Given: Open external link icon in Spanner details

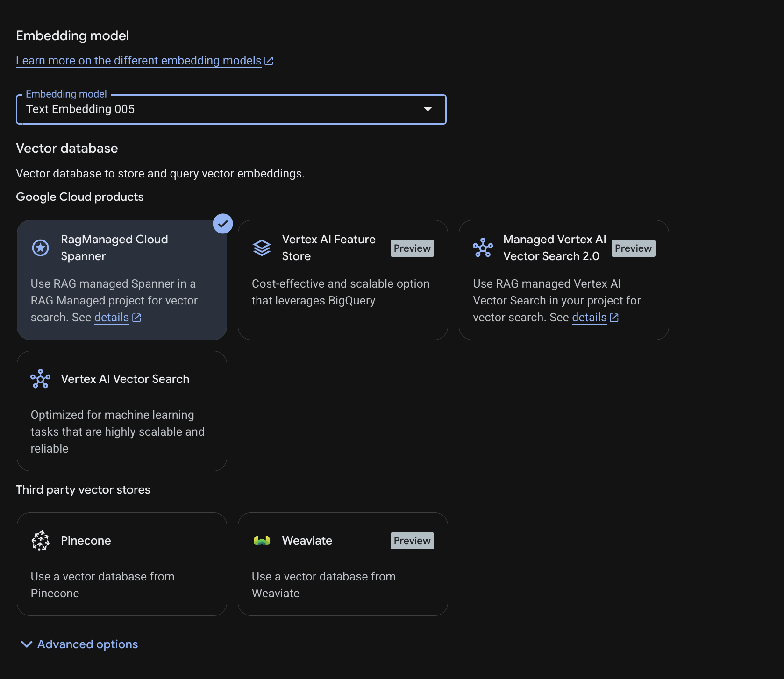Looking at the screenshot, I should click(x=136, y=318).
